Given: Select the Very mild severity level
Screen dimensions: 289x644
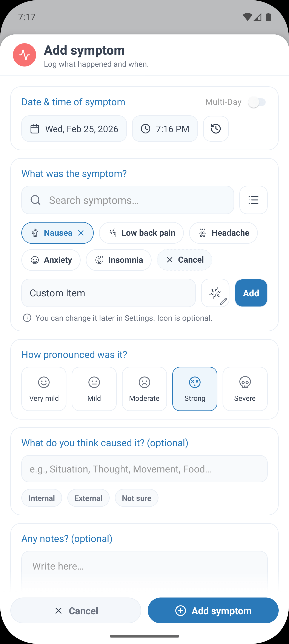Looking at the screenshot, I should point(44,389).
